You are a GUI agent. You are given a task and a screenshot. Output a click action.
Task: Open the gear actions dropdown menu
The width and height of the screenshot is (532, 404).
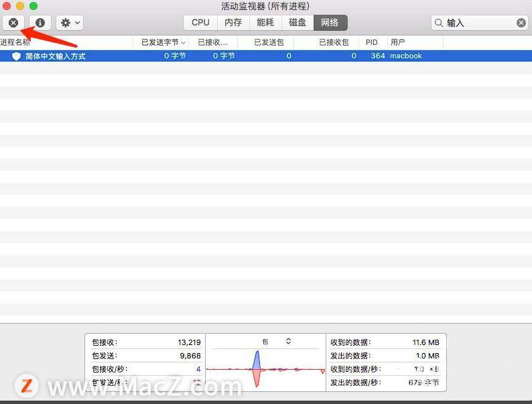click(x=70, y=23)
